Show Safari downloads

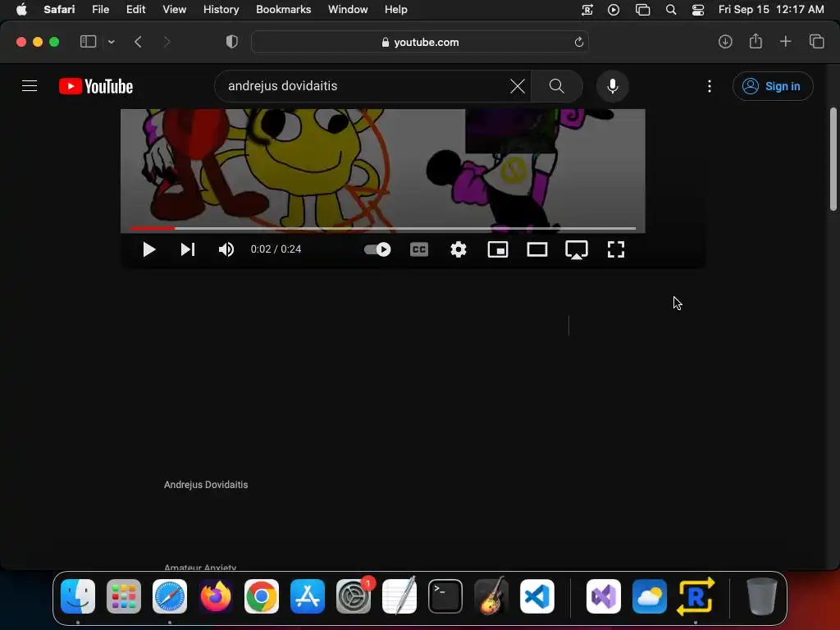pos(725,41)
